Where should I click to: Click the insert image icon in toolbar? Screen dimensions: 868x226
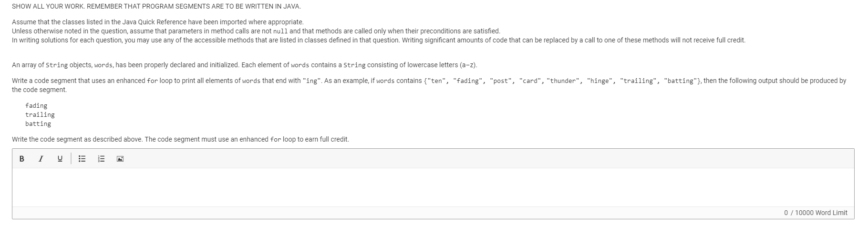pyautogui.click(x=120, y=159)
